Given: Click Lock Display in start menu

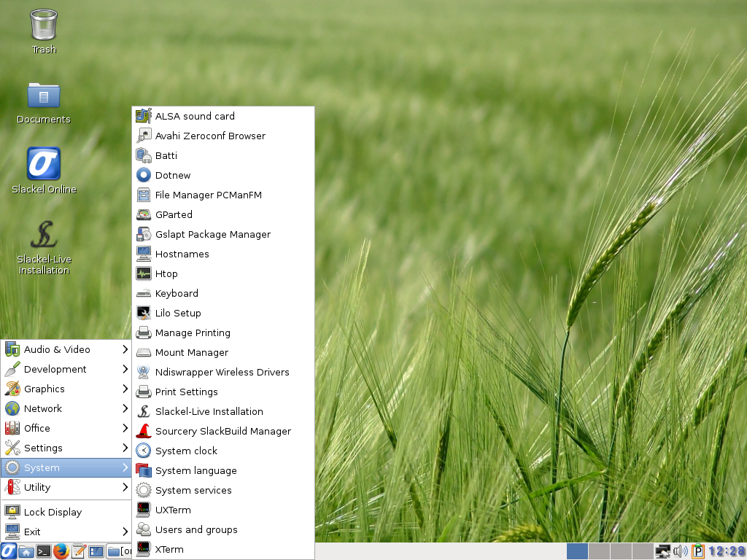Looking at the screenshot, I should click(x=66, y=512).
